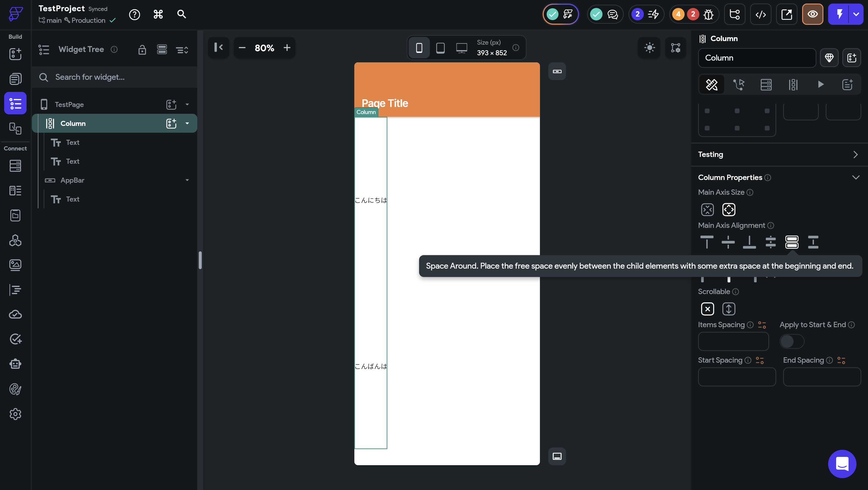This screenshot has height=490, width=868.
Task: Open the developer code view icon
Action: point(760,14)
